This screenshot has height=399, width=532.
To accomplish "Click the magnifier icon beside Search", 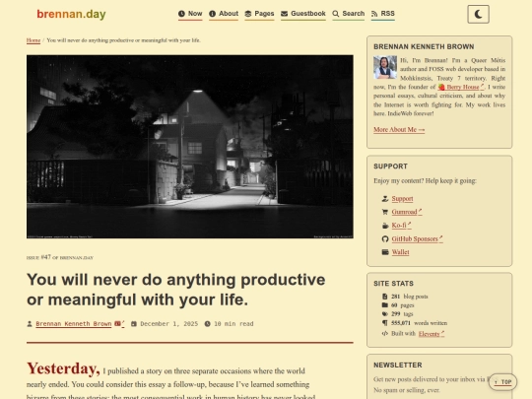I will [x=336, y=14].
